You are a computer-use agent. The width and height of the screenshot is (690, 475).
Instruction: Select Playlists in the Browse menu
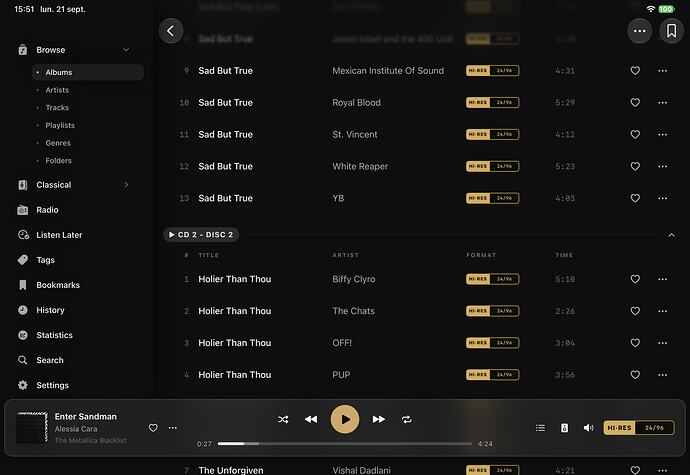(60, 125)
